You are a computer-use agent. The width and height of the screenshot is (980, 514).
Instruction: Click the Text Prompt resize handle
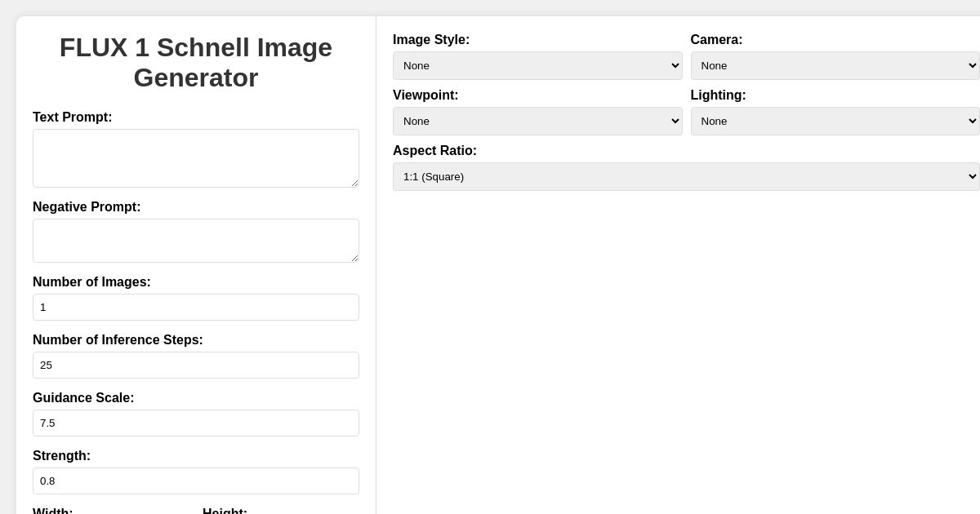point(356,185)
